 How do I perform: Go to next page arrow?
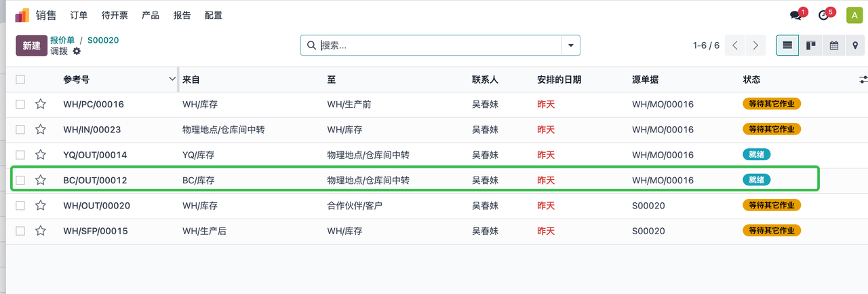pyautogui.click(x=756, y=45)
